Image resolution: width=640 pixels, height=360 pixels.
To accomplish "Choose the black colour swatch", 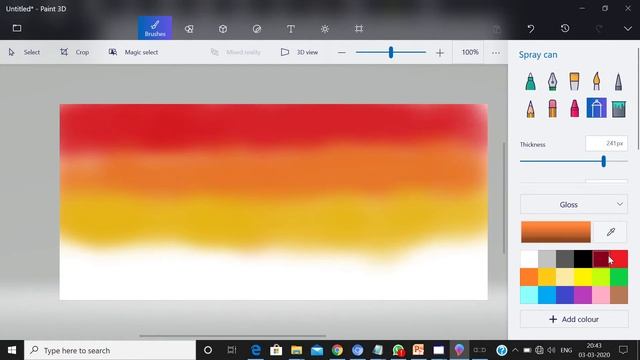I will click(583, 259).
